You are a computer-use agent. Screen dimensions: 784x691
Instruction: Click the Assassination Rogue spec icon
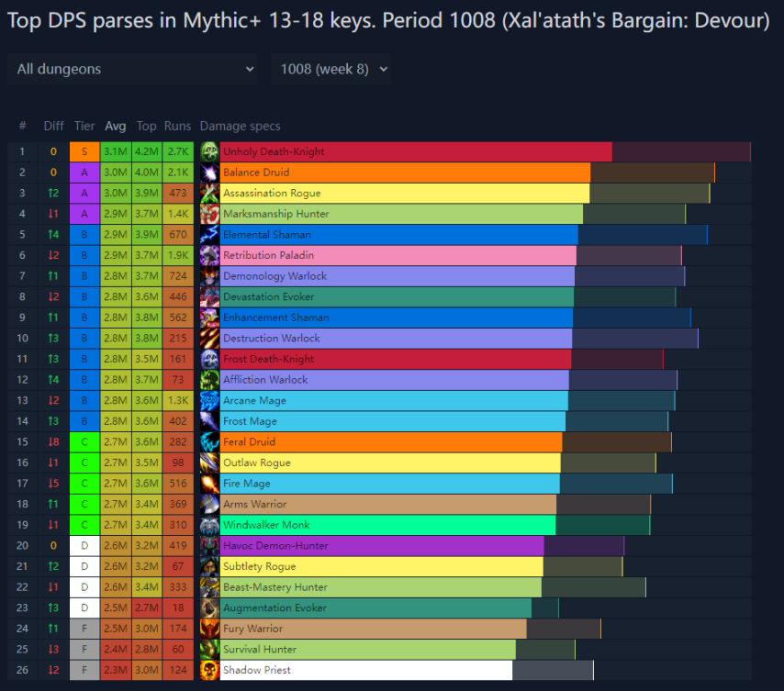pos(209,193)
